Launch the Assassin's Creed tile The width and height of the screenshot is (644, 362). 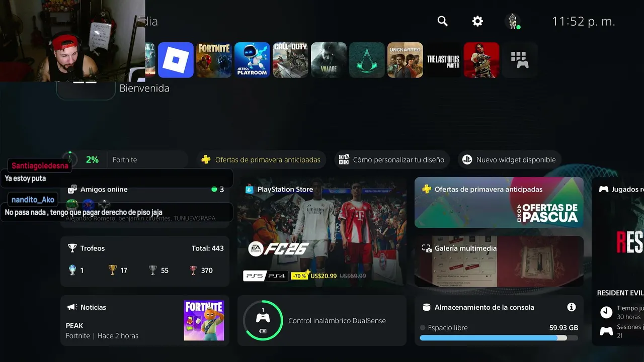367,60
